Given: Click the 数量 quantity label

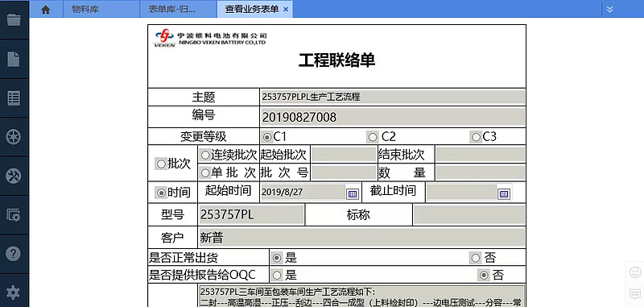Looking at the screenshot, I should point(402,172).
